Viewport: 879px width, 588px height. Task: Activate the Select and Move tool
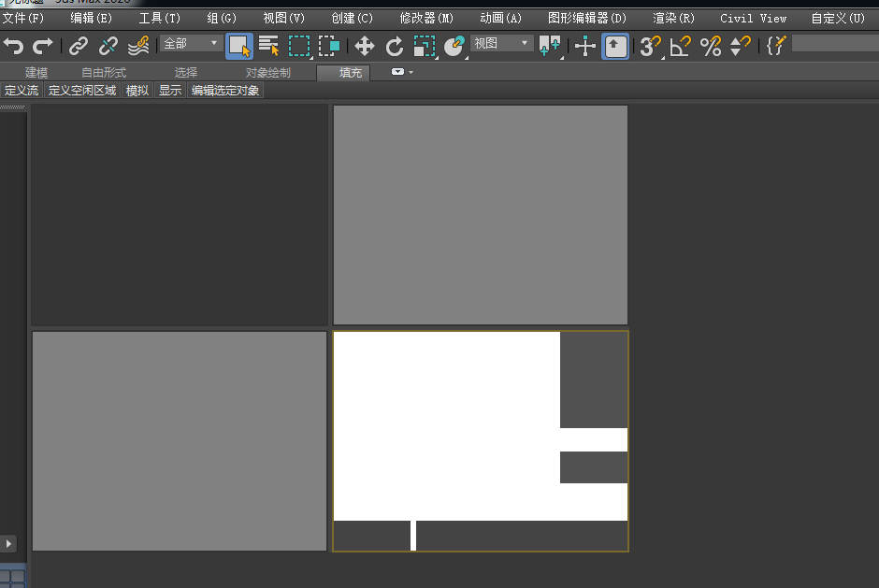[x=365, y=46]
